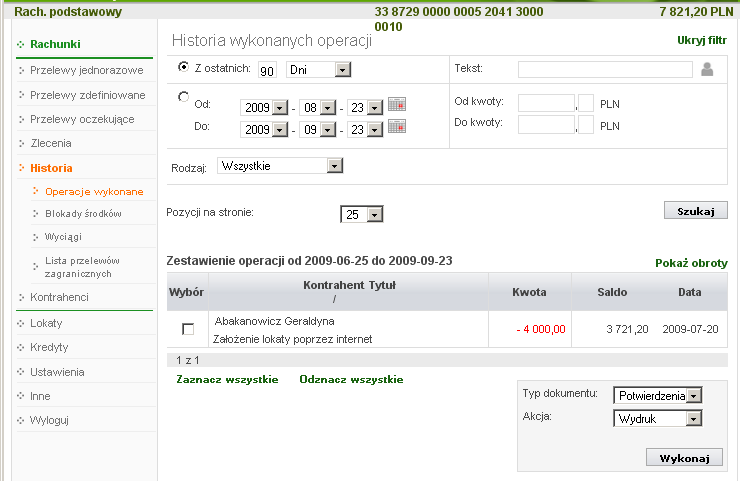Image resolution: width=740 pixels, height=481 pixels.
Task: Click the Szukaj button
Action: 696,211
